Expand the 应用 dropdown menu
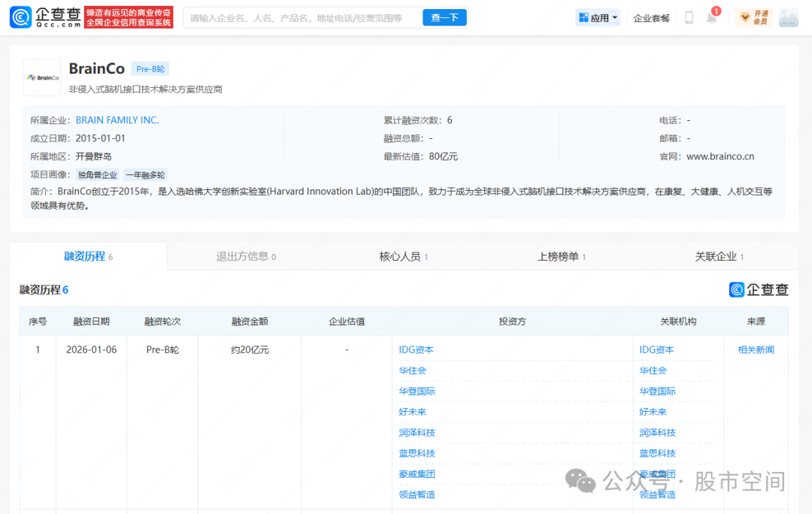 point(598,17)
